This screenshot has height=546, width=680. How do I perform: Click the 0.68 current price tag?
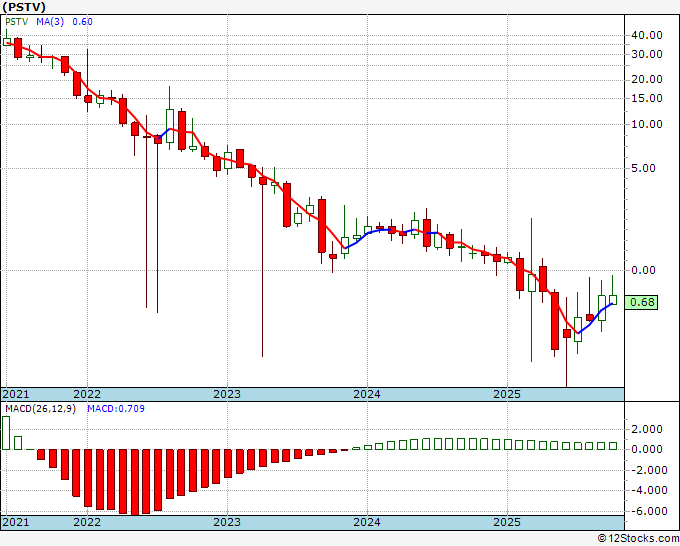point(641,302)
